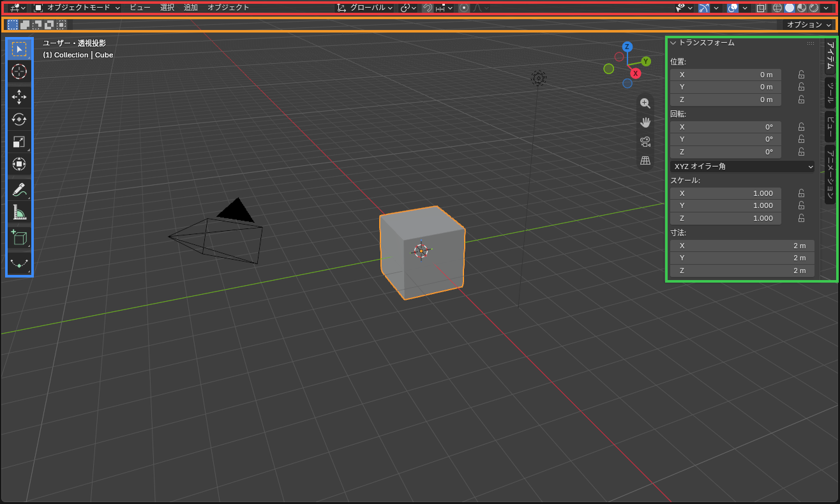Click the zoom magnifier viewport icon
This screenshot has height=504, width=840.
pyautogui.click(x=645, y=103)
